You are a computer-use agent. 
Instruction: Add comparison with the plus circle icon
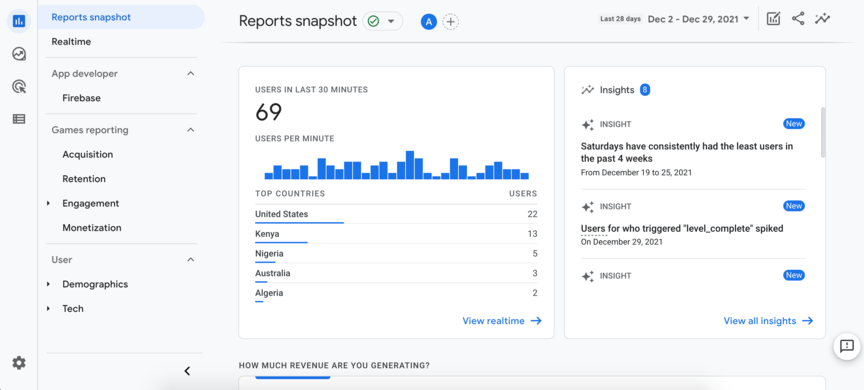coord(451,22)
